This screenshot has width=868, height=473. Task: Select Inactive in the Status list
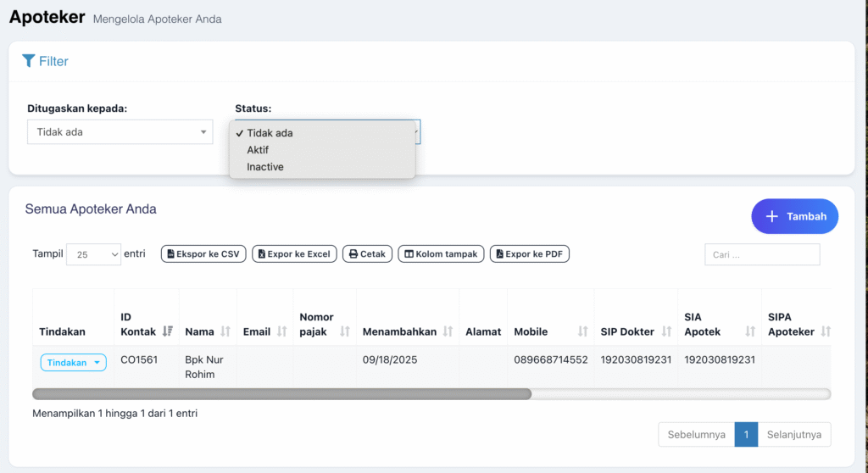click(265, 167)
